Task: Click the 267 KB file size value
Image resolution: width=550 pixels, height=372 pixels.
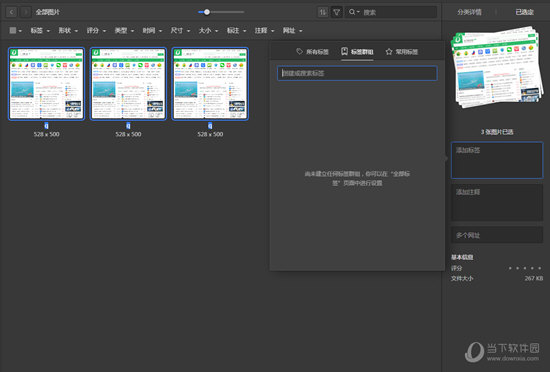Action: (x=534, y=278)
